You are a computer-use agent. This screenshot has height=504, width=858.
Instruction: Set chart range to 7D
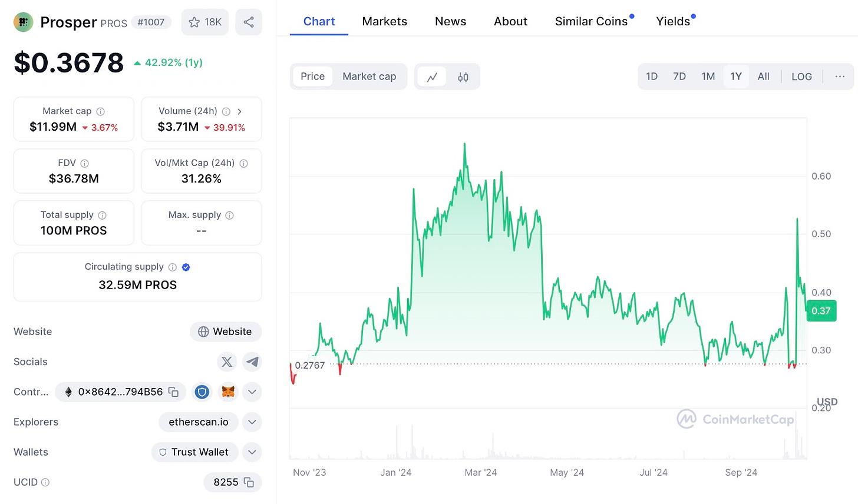(679, 77)
